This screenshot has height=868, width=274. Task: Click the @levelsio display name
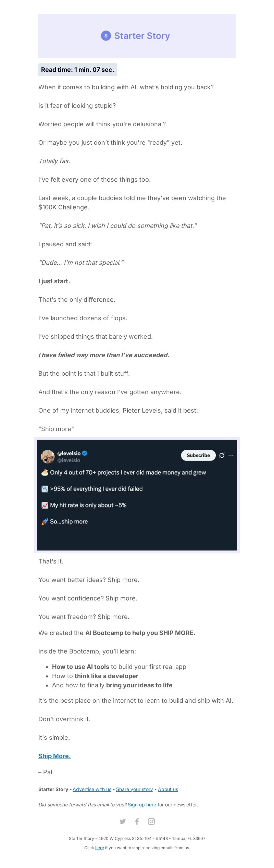pos(69,453)
